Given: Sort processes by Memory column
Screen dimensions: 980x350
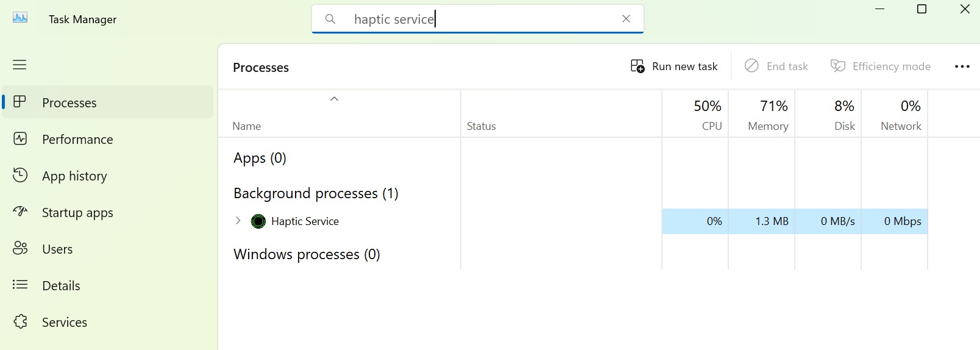Looking at the screenshot, I should [761, 113].
